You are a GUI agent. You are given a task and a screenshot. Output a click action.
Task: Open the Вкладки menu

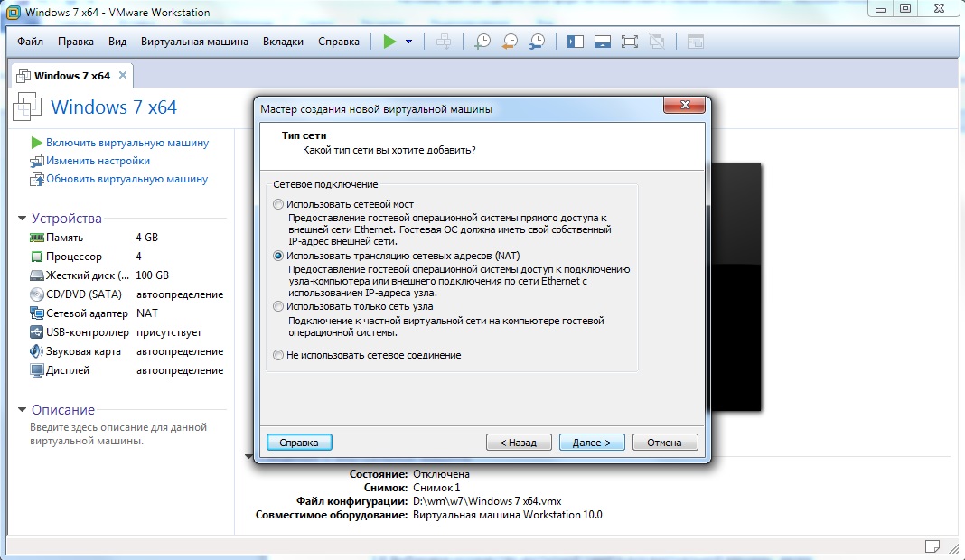(283, 42)
